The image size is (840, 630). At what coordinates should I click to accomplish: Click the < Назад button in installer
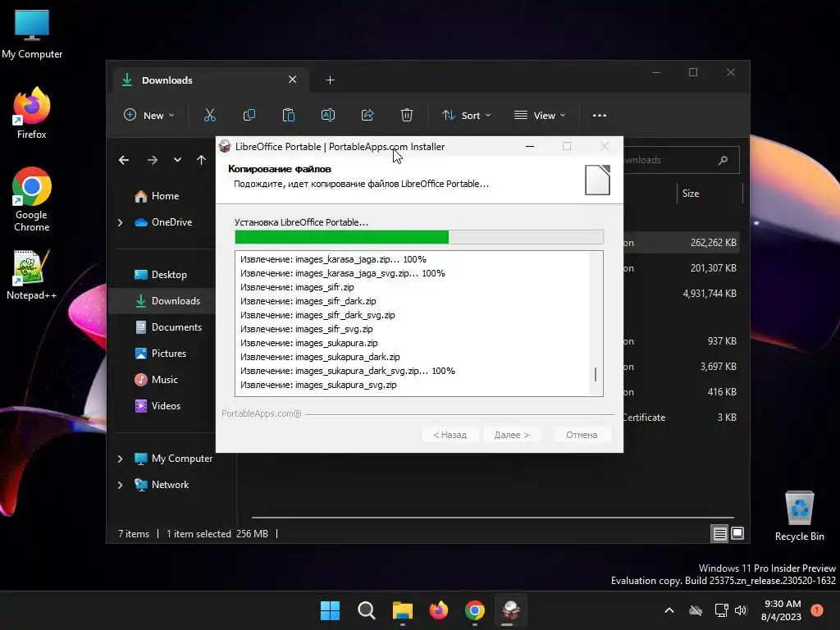pos(450,435)
